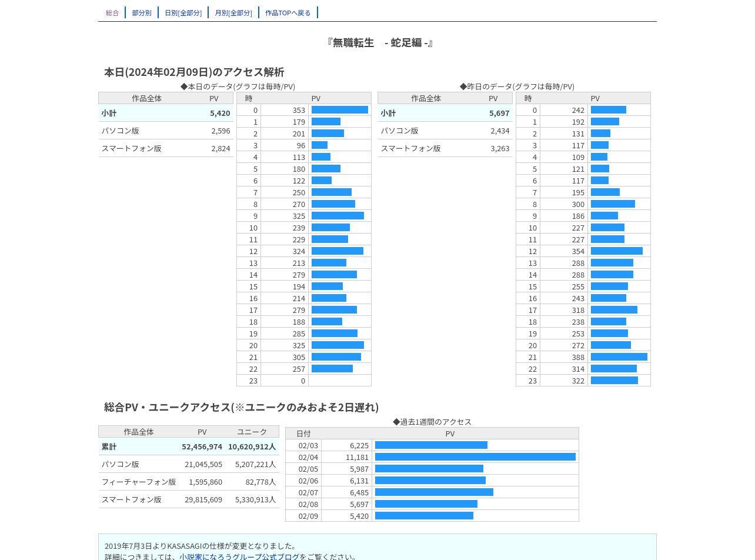The image size is (755, 560).
Task: Select today's パソコン版 value 2,596
Action: coord(221,131)
